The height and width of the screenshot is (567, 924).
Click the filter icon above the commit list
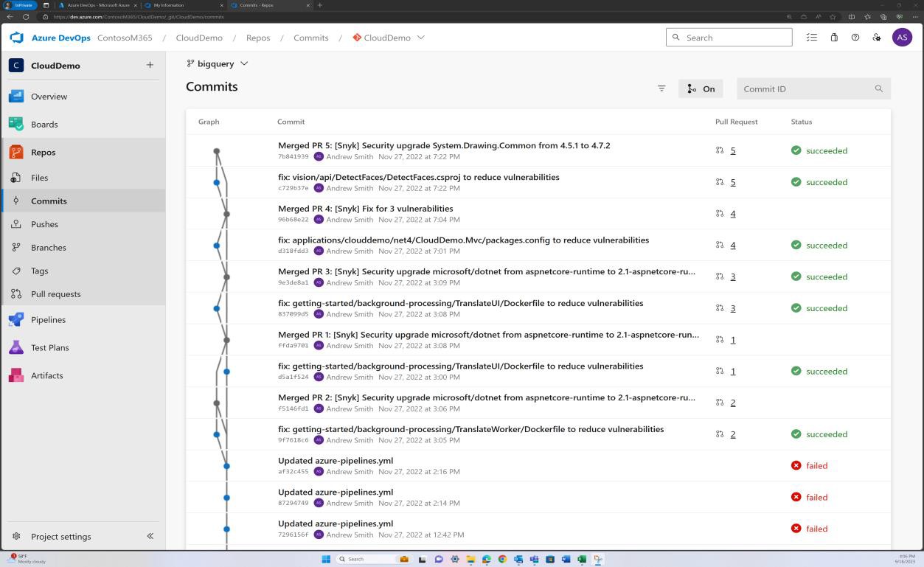[661, 88]
